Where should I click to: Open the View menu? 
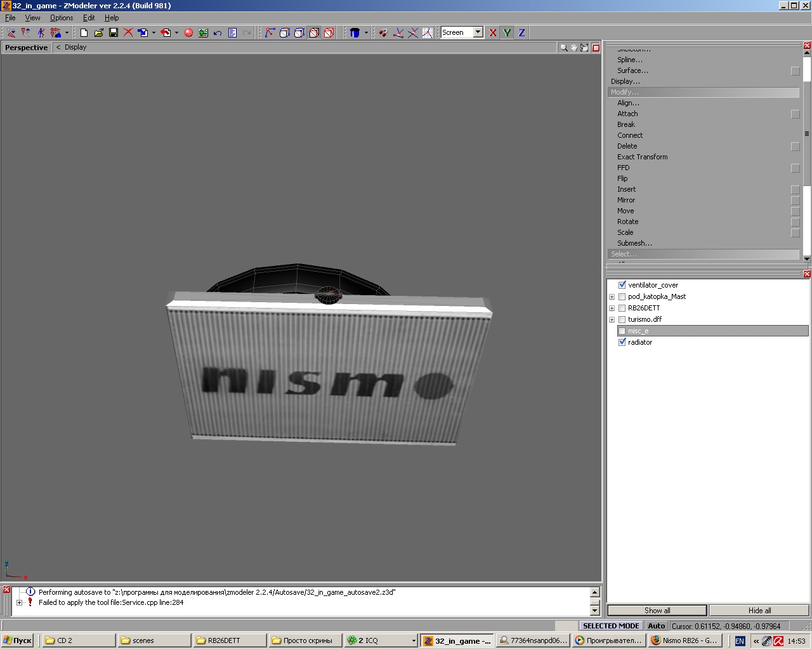pyautogui.click(x=32, y=18)
